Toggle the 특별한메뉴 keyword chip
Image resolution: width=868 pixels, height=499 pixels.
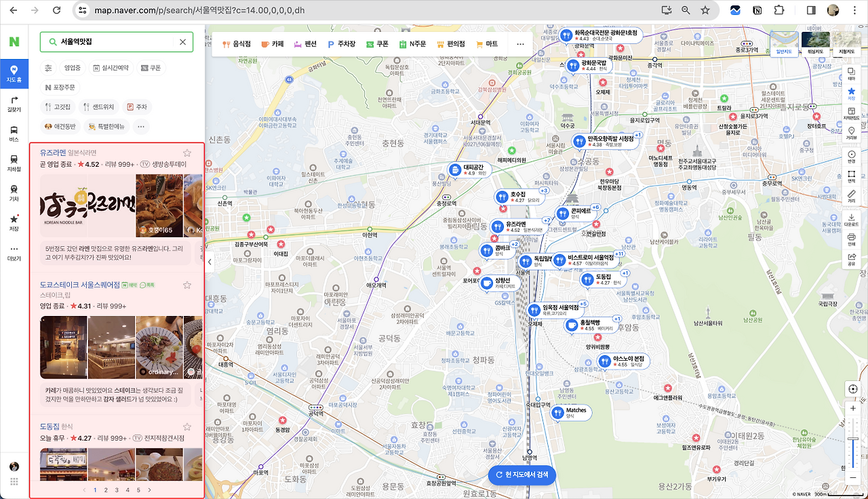tap(106, 127)
